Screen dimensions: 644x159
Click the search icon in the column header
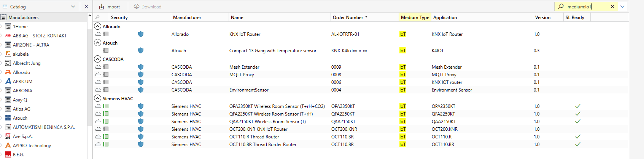pos(97,17)
